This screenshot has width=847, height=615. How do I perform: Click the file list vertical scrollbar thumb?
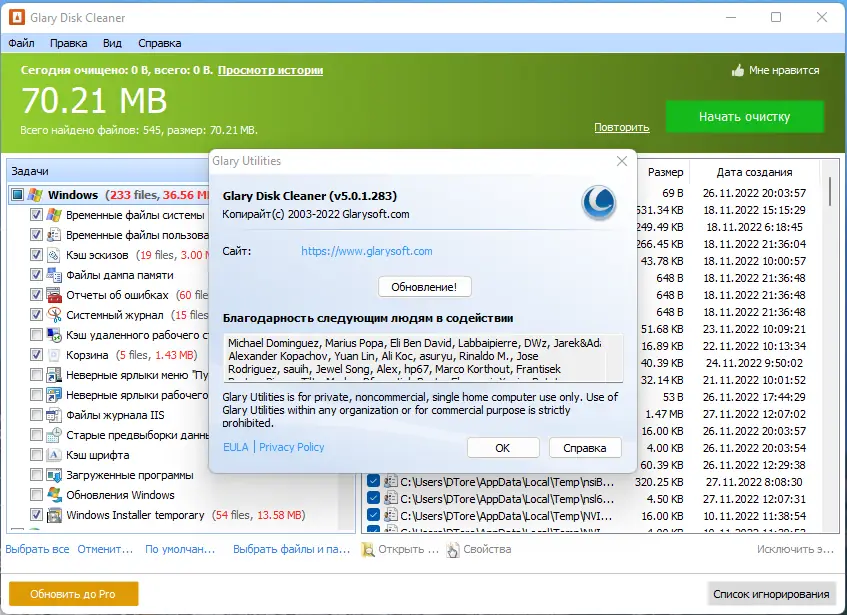pyautogui.click(x=830, y=191)
